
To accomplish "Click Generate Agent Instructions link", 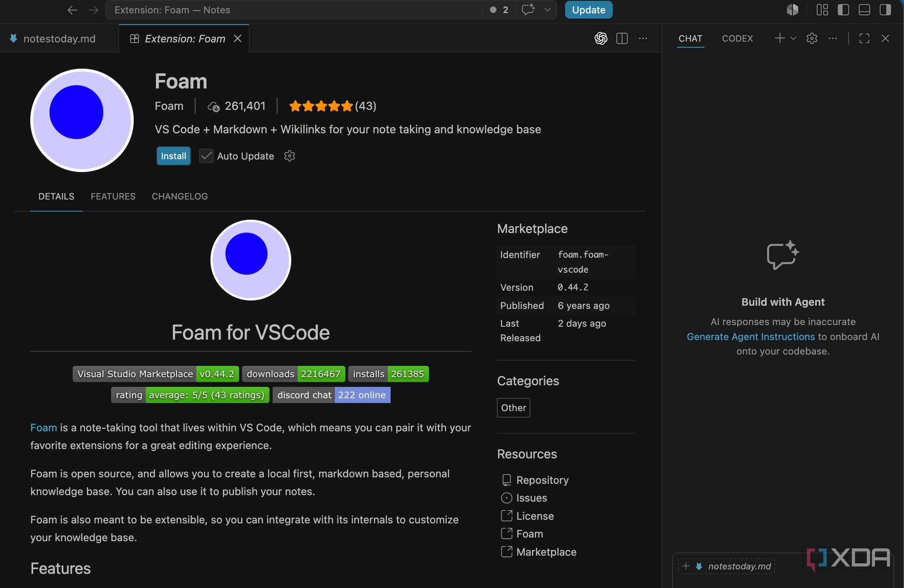I will (751, 336).
